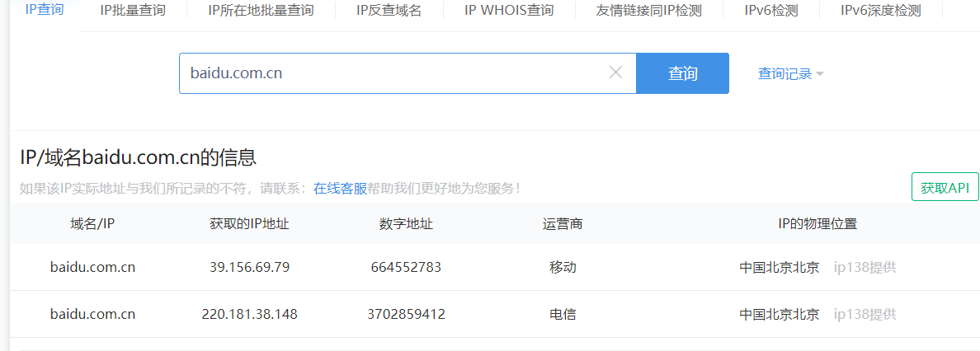The height and width of the screenshot is (351, 980).
Task: Expand the 查询记录 dropdown arrow
Action: click(820, 74)
